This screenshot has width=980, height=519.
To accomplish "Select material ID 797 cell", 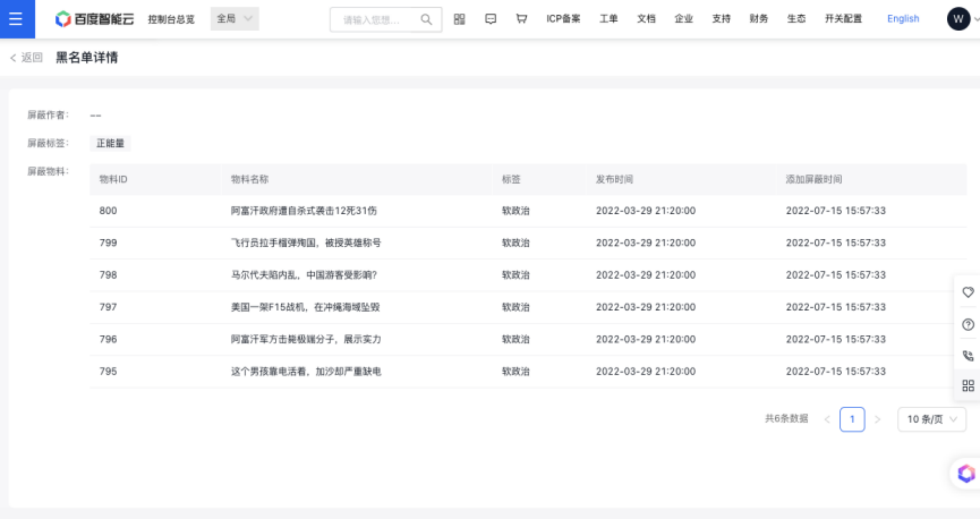I will click(x=108, y=307).
